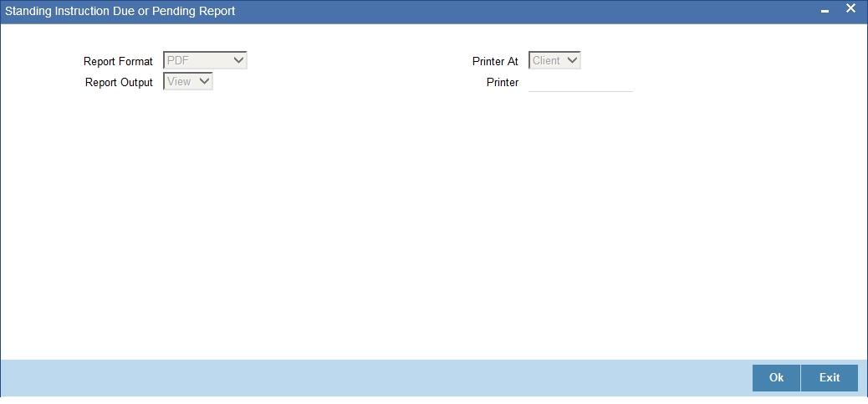Click the Exit button
This screenshot has height=404, width=868.
pos(830,377)
